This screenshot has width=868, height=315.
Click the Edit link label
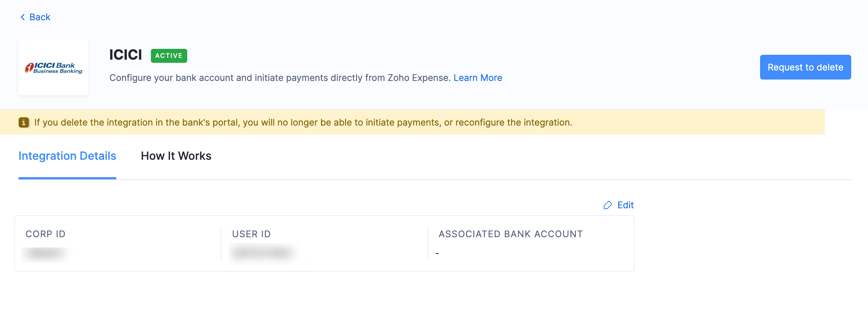pos(625,205)
